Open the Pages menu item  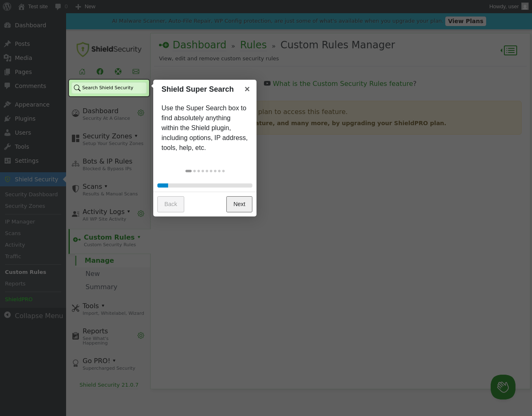click(33, 72)
